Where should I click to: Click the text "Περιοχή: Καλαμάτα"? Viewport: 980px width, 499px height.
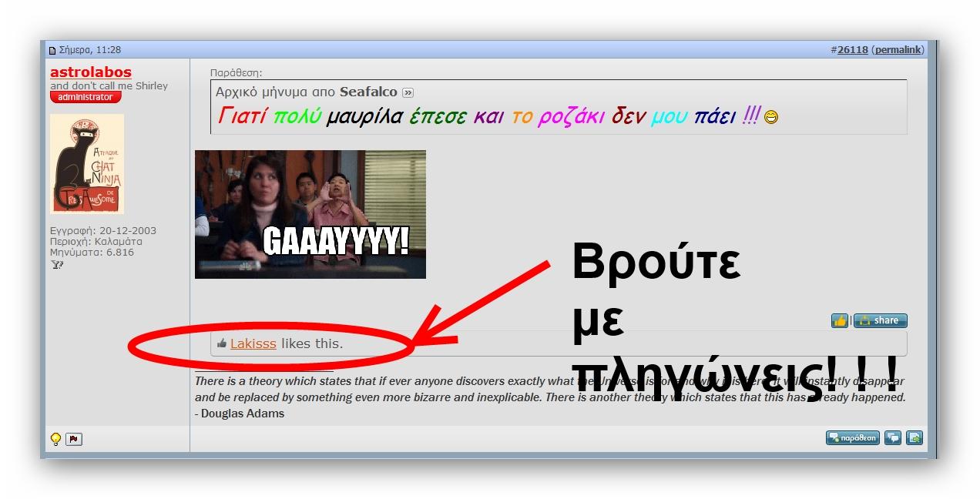click(96, 241)
